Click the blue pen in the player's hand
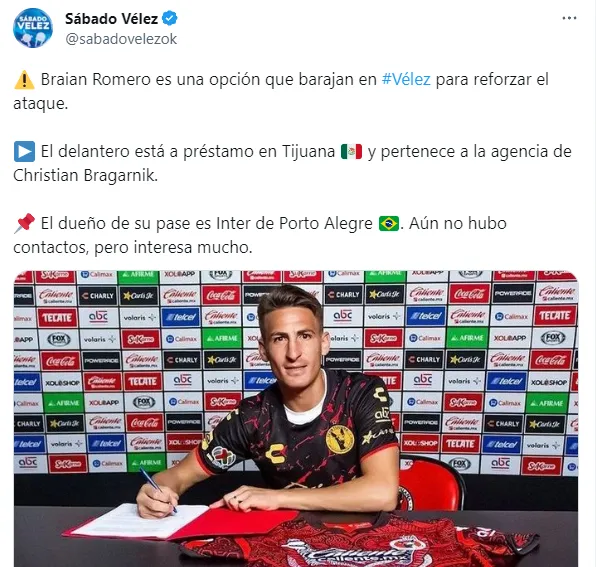 (x=157, y=490)
